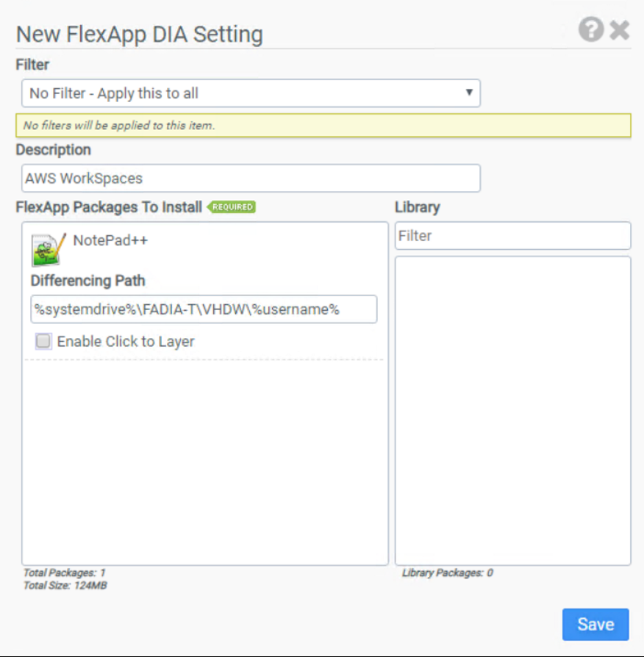Click the 'FlexApp Packages To Install' heading

[x=109, y=207]
